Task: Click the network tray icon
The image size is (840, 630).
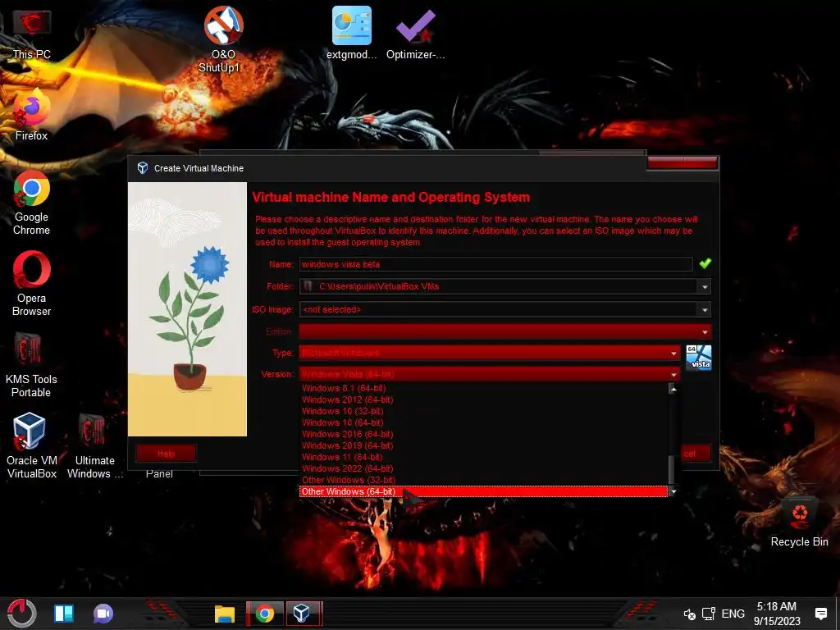Action: tap(709, 614)
